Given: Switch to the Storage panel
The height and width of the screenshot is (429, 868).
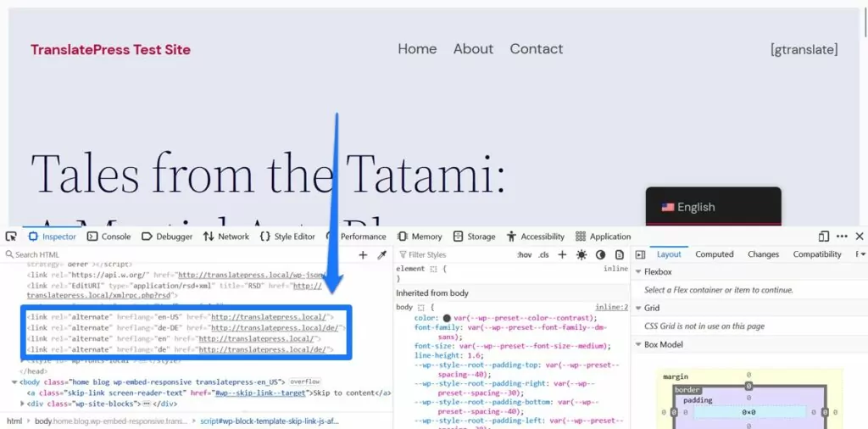Looking at the screenshot, I should pos(474,237).
